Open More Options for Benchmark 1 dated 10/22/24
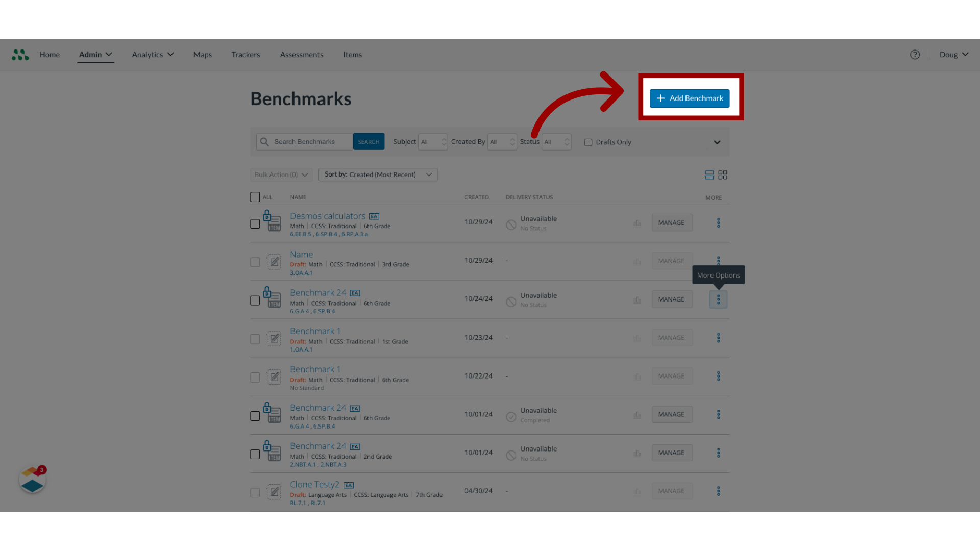 click(x=718, y=376)
